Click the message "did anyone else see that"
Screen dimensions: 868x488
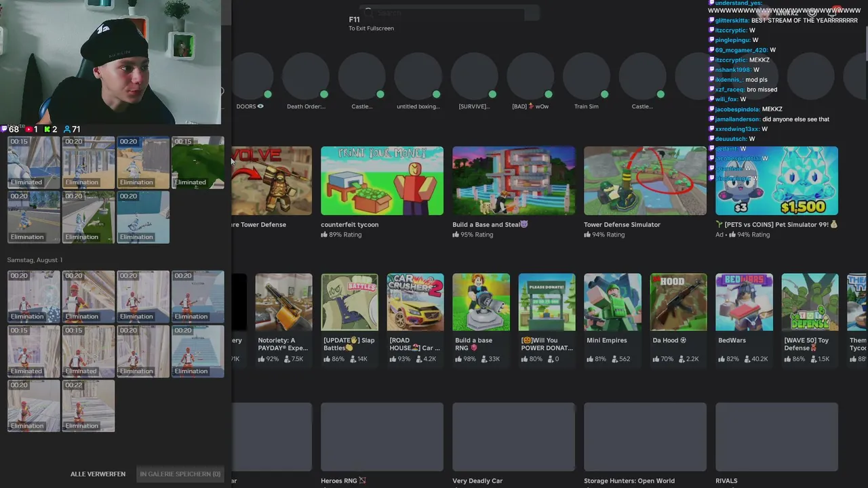[795, 119]
